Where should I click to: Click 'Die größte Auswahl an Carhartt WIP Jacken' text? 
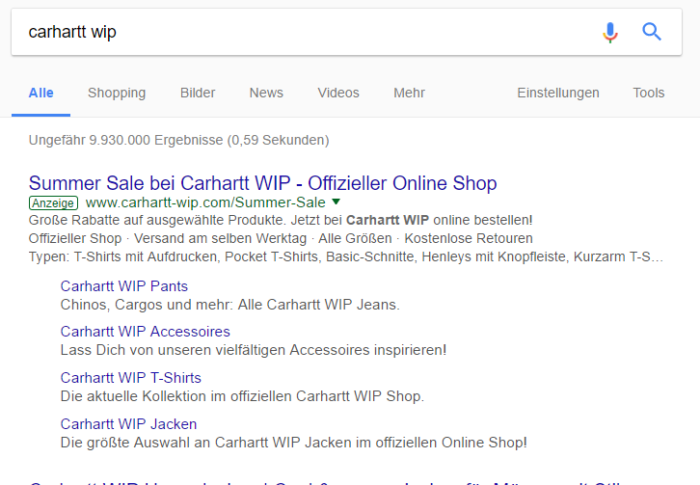[294, 443]
